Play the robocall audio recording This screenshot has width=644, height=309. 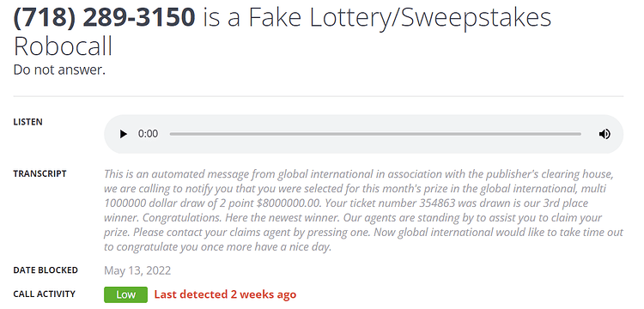coord(123,134)
